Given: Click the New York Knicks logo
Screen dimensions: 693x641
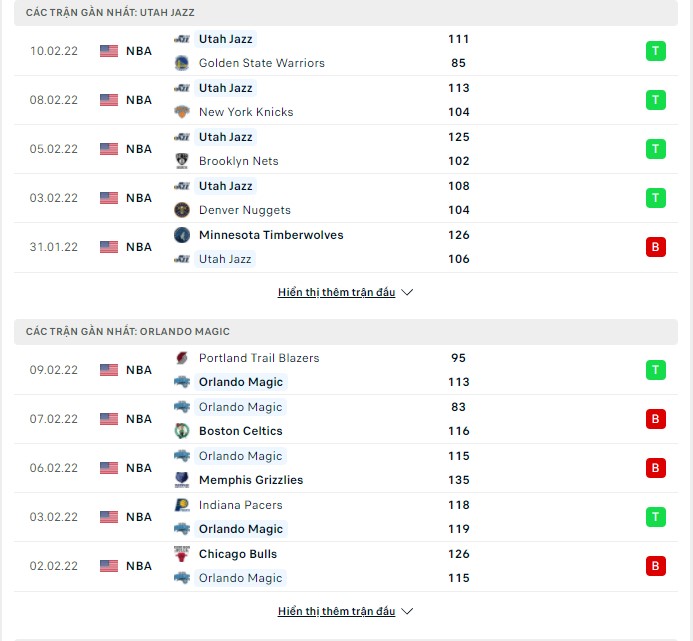Looking at the screenshot, I should pos(182,112).
